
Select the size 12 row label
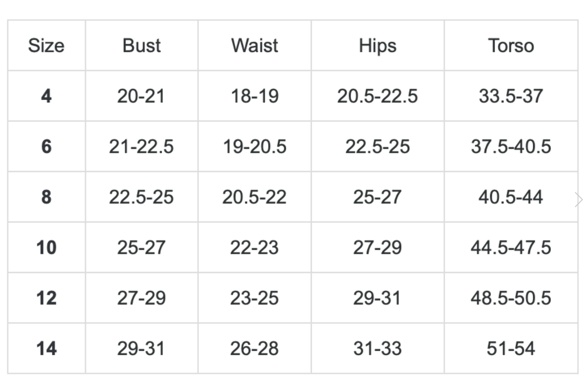click(46, 298)
